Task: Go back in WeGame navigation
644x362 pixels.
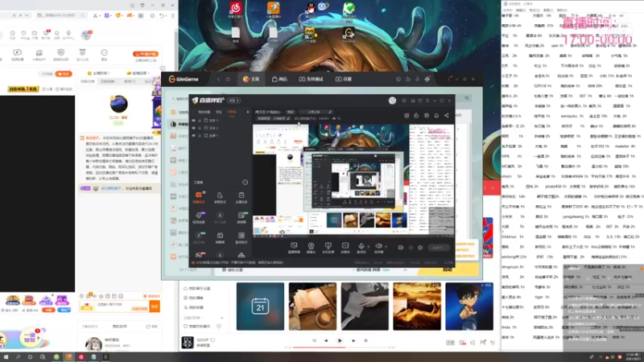Action: coord(218,79)
